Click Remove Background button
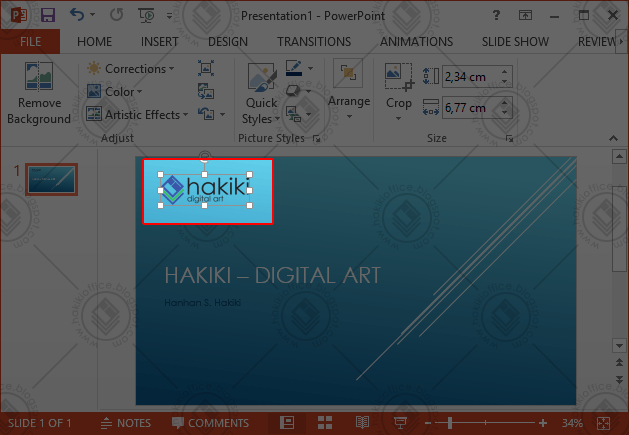This screenshot has width=629, height=435. tap(39, 94)
